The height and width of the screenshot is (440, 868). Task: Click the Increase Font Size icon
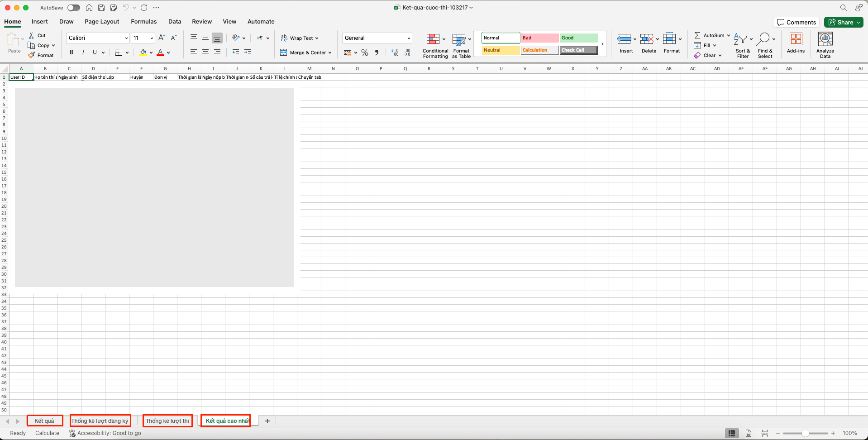point(162,38)
